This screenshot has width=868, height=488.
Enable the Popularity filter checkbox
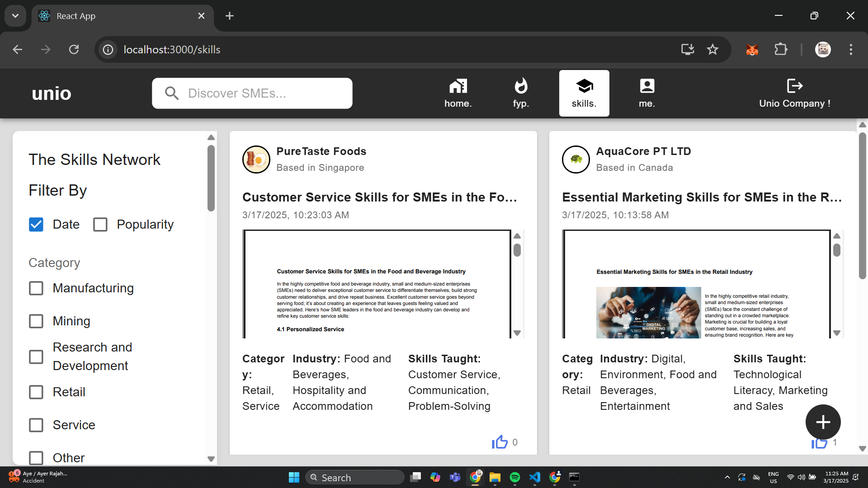coord(100,225)
